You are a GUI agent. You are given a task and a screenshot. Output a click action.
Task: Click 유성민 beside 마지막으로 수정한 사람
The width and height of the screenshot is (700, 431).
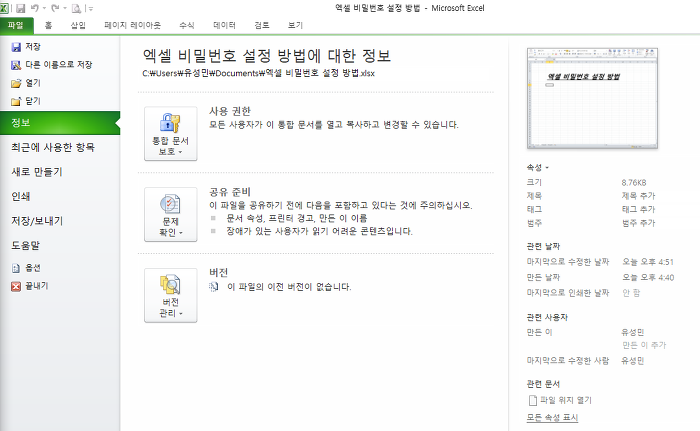(633, 361)
